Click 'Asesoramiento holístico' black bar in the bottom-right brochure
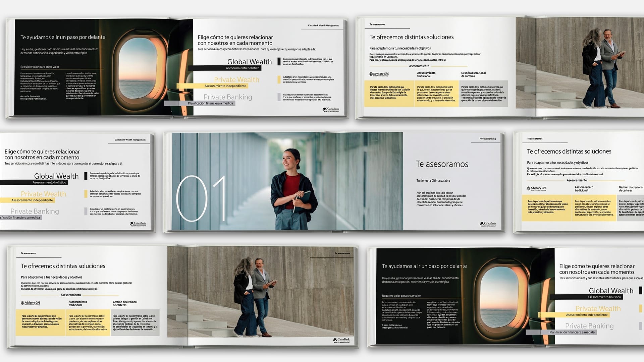This screenshot has height=362, width=644. pos(604,297)
